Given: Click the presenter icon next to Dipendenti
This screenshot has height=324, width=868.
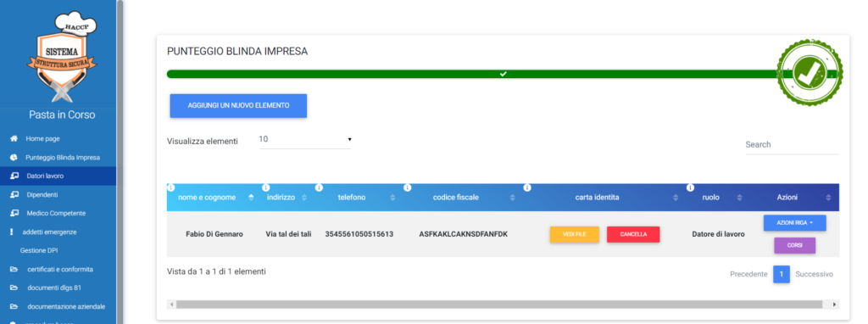Looking at the screenshot, I should pyautogui.click(x=15, y=195).
